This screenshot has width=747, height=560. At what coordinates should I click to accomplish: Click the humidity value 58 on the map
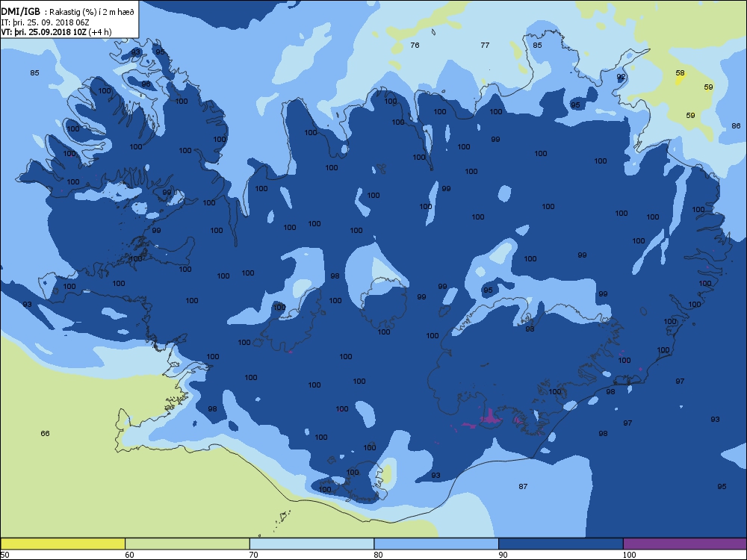point(681,73)
